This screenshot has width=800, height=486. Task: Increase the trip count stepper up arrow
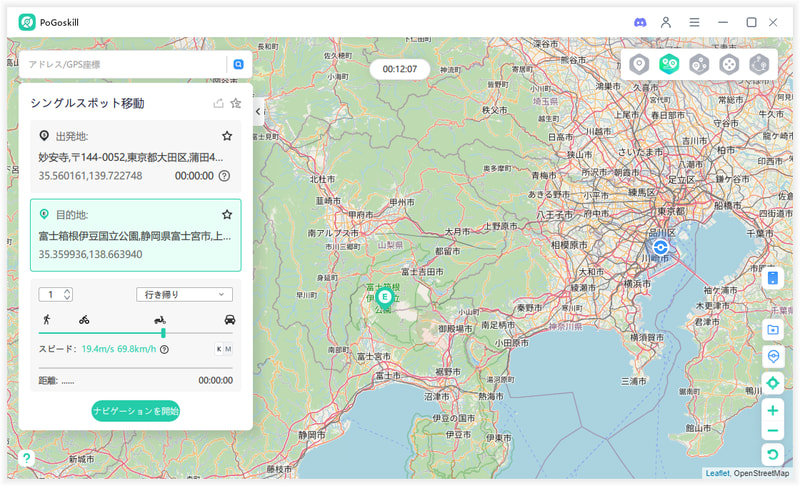67,291
